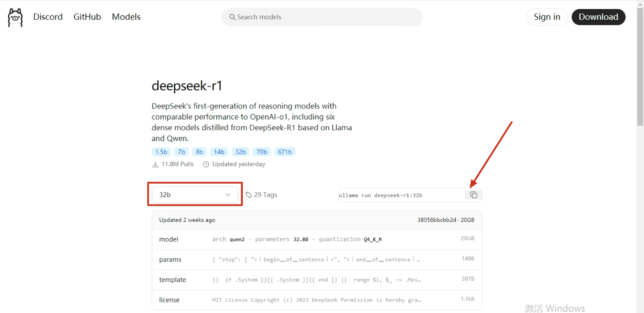Open the model file row
Image resolution: width=644 pixels, height=313 pixels.
tap(317, 239)
